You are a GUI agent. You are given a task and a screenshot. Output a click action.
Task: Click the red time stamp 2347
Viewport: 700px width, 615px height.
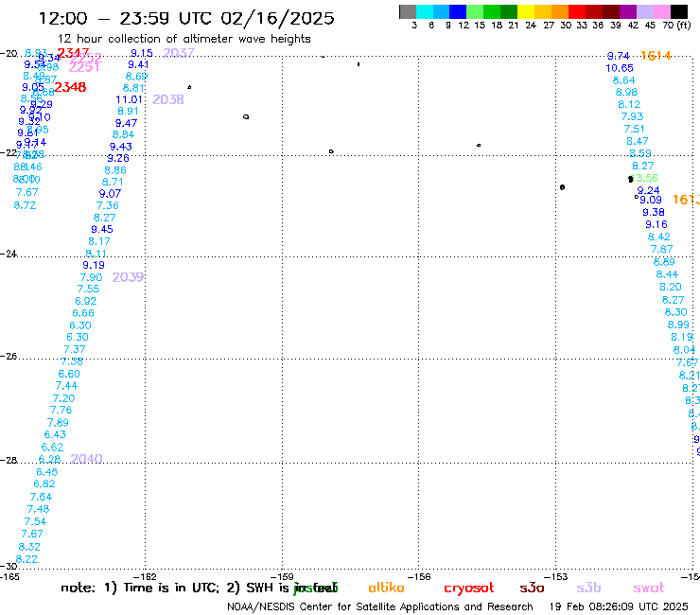click(73, 53)
